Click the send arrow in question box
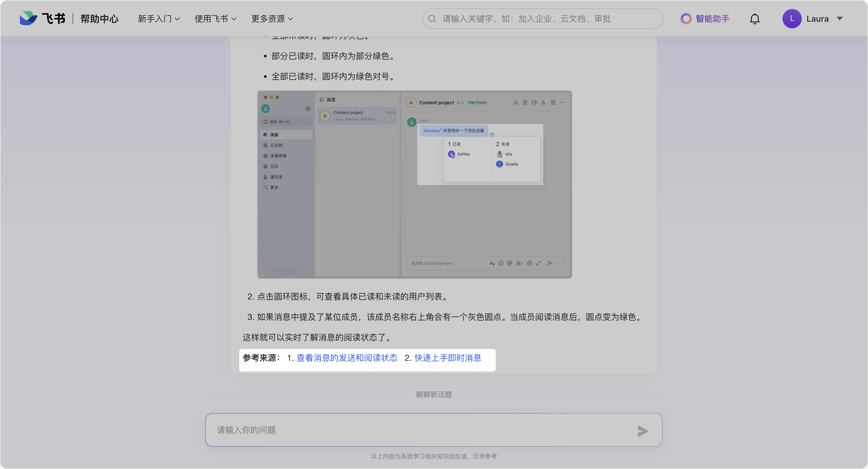This screenshot has width=868, height=469. 642,431
